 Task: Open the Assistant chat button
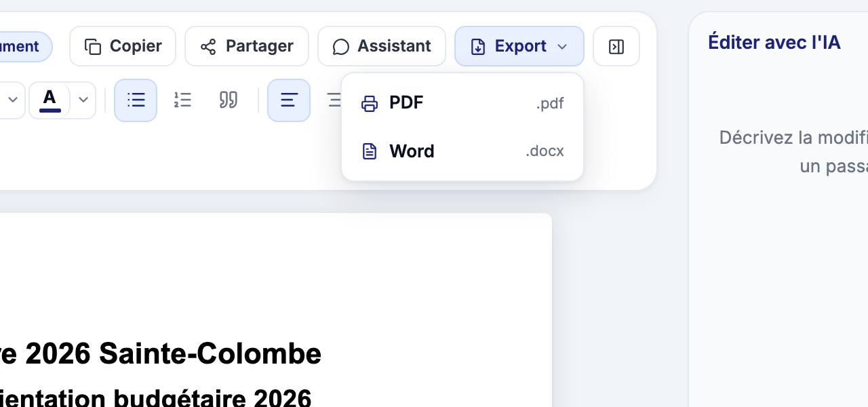tap(382, 46)
